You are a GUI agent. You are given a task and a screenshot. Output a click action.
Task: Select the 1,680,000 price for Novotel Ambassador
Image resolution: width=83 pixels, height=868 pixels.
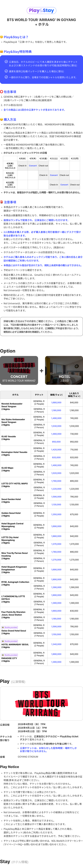[x=56, y=402]
